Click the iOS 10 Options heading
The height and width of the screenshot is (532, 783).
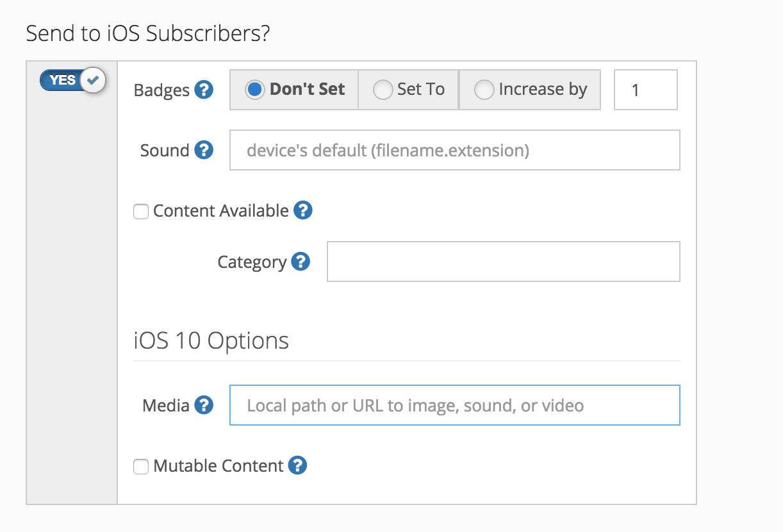click(x=211, y=340)
